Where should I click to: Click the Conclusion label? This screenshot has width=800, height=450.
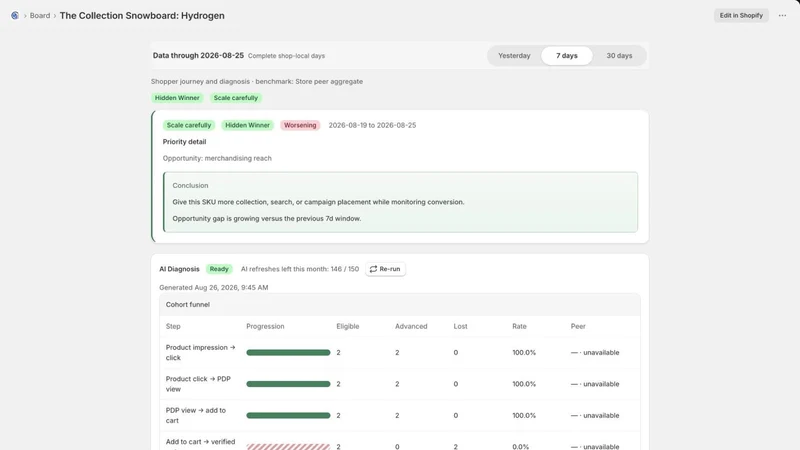(x=190, y=186)
